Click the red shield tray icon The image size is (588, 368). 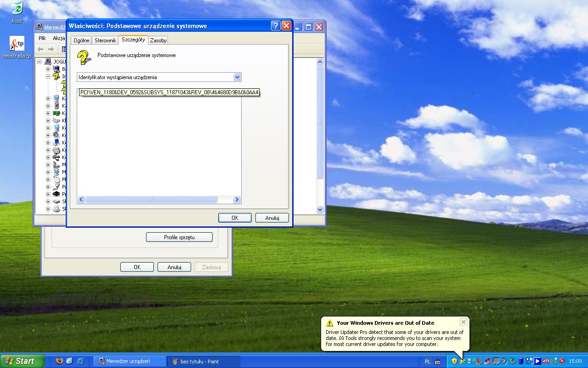[562, 361]
